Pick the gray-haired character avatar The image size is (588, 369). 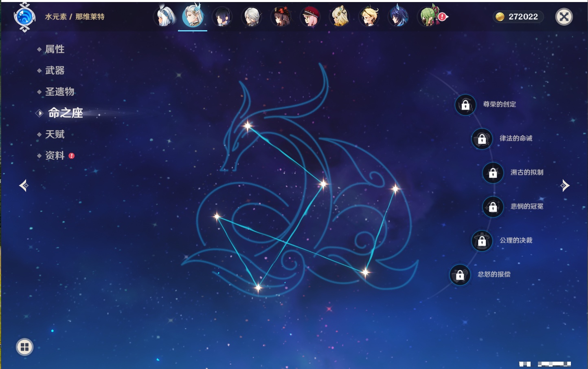pyautogui.click(x=252, y=17)
